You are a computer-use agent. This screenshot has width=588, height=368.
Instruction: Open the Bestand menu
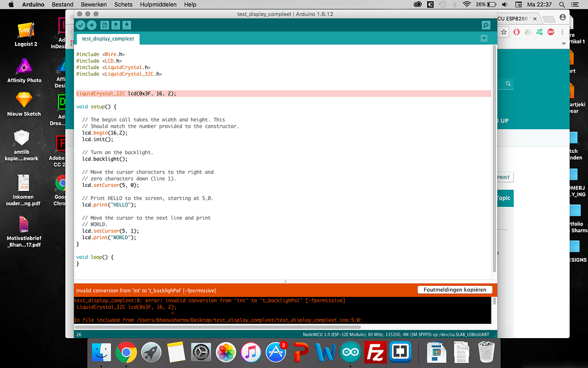(62, 5)
